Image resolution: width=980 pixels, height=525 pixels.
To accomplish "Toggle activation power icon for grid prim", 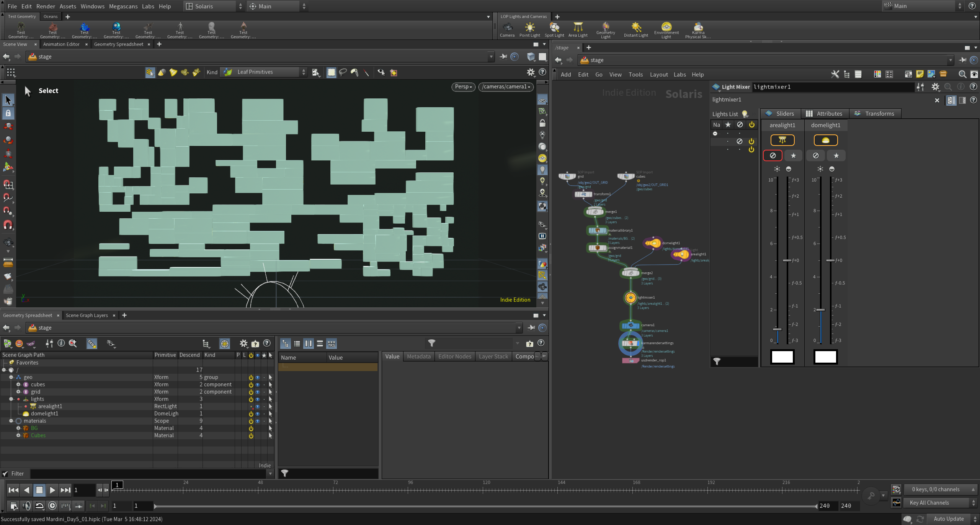I will (x=251, y=392).
